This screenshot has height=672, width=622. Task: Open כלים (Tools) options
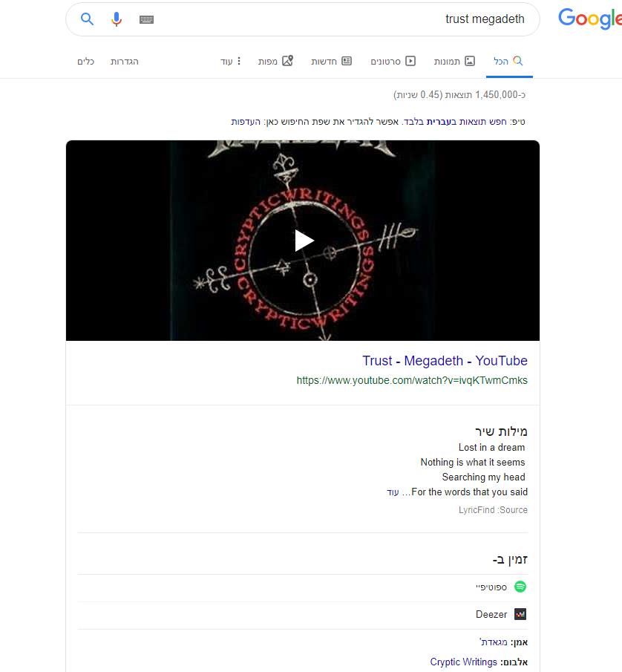[85, 62]
